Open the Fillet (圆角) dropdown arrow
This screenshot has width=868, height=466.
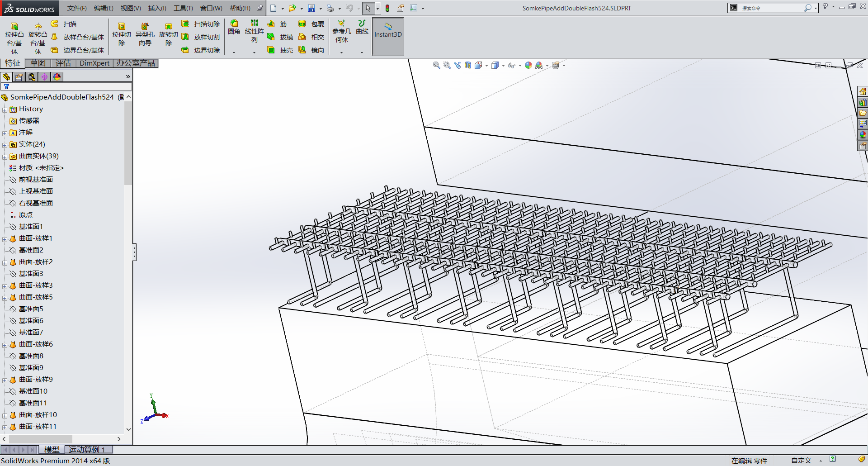click(x=234, y=52)
